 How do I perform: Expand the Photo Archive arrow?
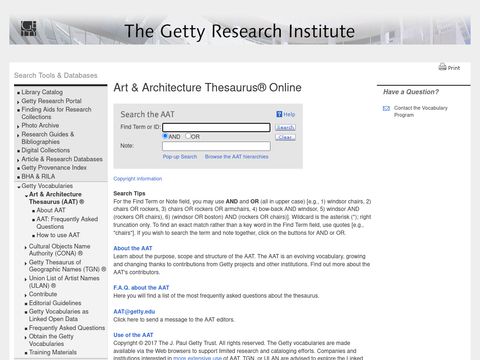pyautogui.click(x=18, y=126)
